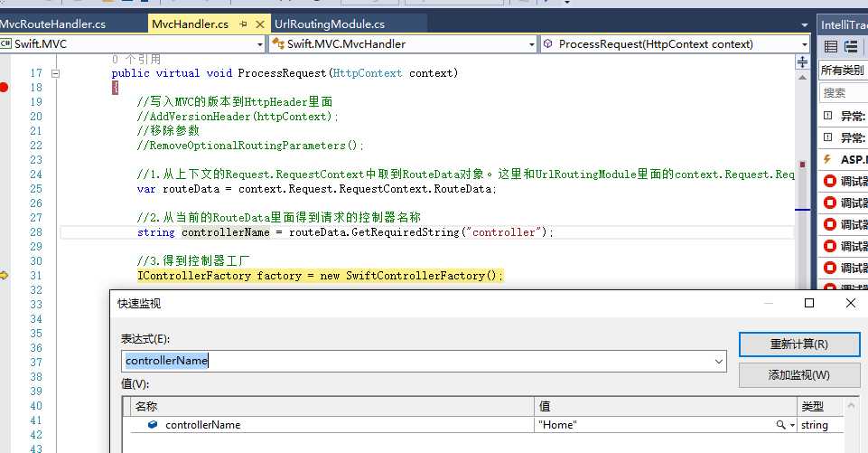Click the string type cell
The image size is (868, 453).
pyautogui.click(x=820, y=425)
